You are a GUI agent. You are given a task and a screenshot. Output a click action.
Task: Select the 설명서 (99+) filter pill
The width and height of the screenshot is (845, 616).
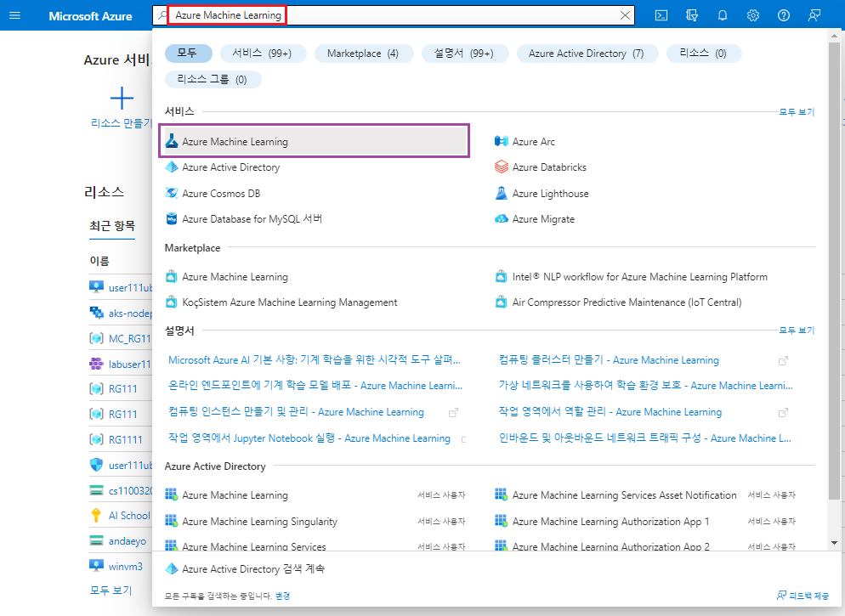(x=464, y=54)
